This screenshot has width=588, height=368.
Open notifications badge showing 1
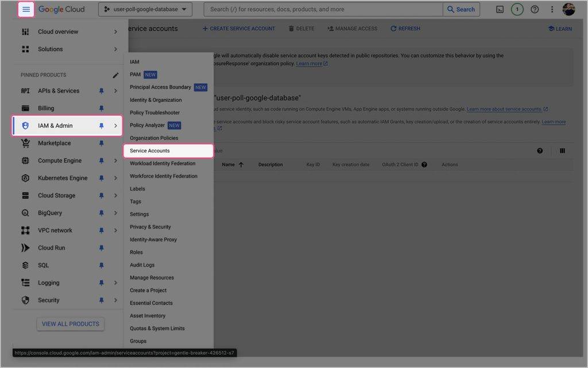pos(517,9)
